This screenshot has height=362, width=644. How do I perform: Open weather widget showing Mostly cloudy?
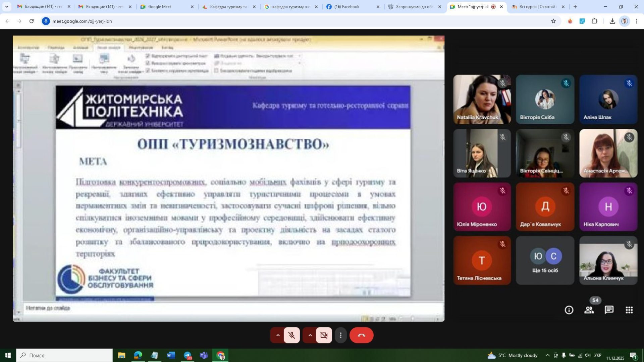(513, 355)
